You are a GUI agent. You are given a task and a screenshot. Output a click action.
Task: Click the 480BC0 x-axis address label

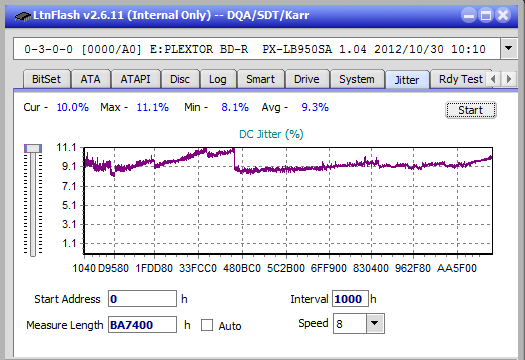click(242, 269)
